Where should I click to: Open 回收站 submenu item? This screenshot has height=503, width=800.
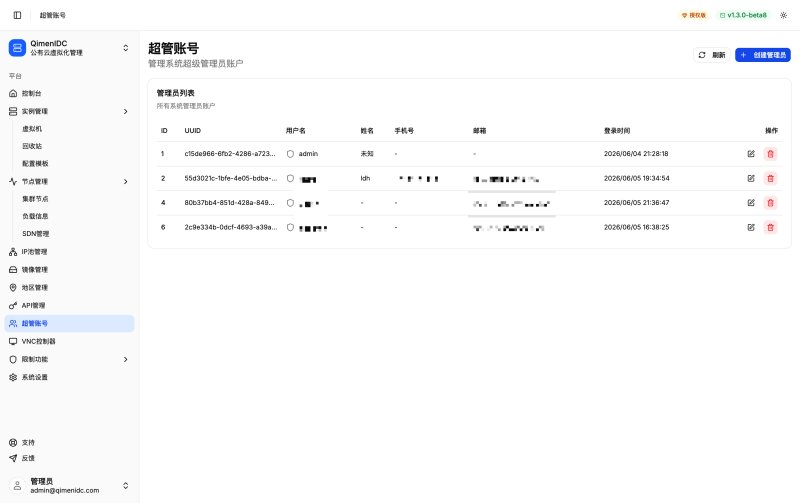point(32,146)
